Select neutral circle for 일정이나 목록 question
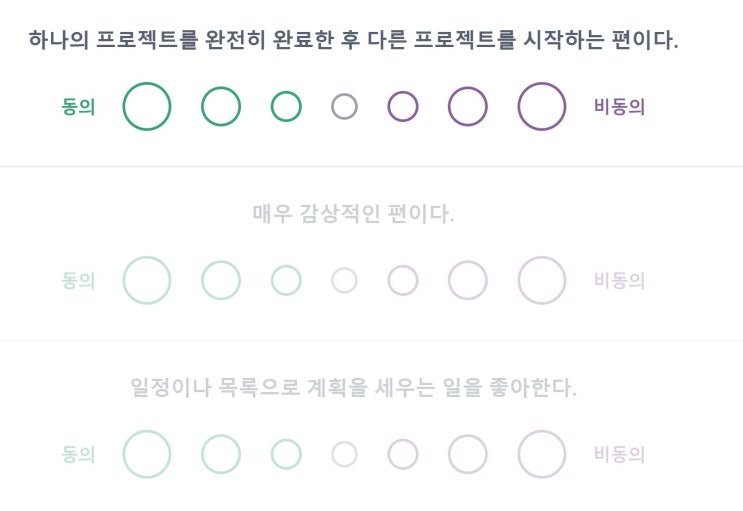Image resolution: width=743 pixels, height=511 pixels. [x=344, y=454]
